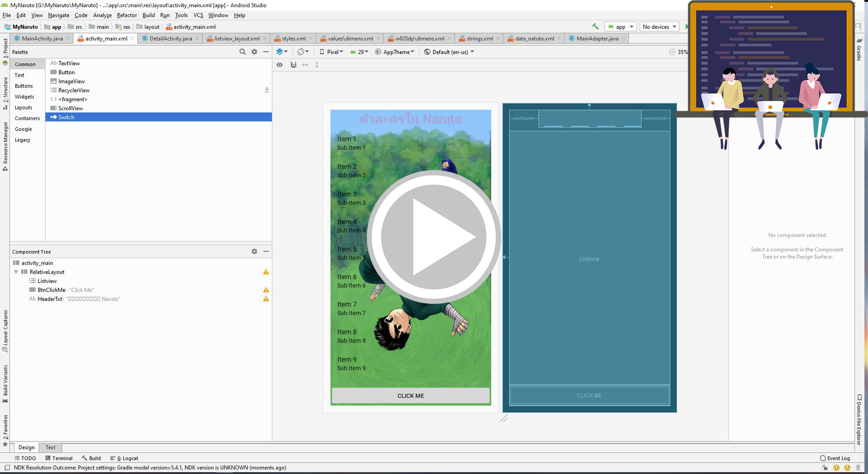
Task: Switch to the MainActivity.java tab
Action: (x=42, y=38)
